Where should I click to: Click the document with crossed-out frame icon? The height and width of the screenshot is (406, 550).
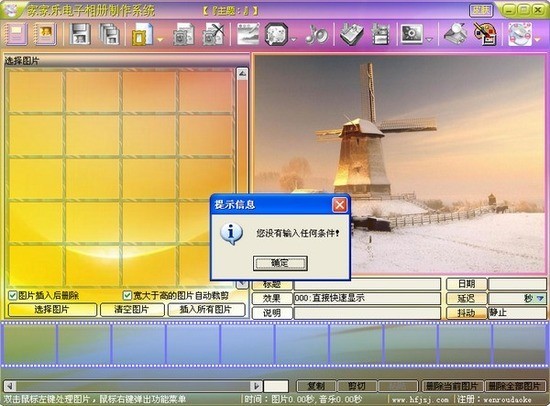click(213, 34)
